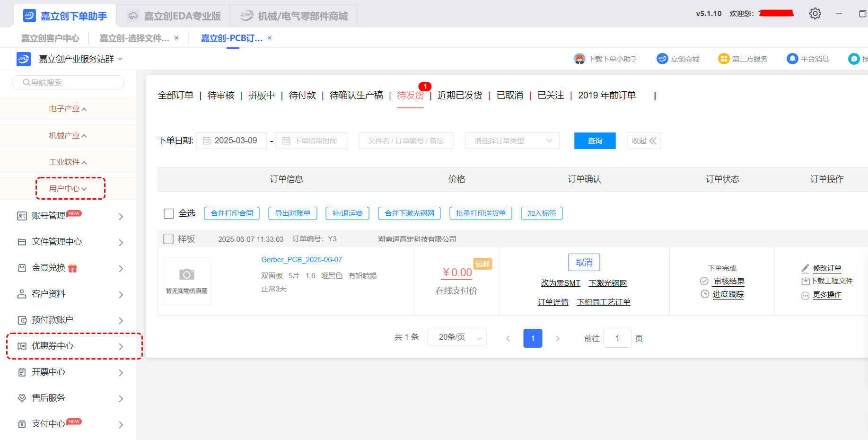Expand the 机械产业 section

click(68, 135)
